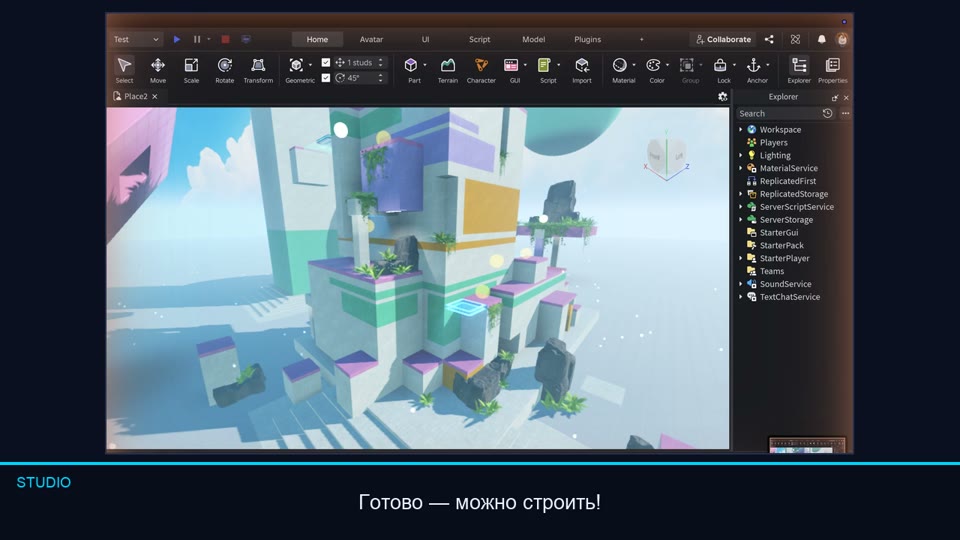The image size is (960, 540).
Task: Choose the Scale tool
Action: pyautogui.click(x=191, y=70)
